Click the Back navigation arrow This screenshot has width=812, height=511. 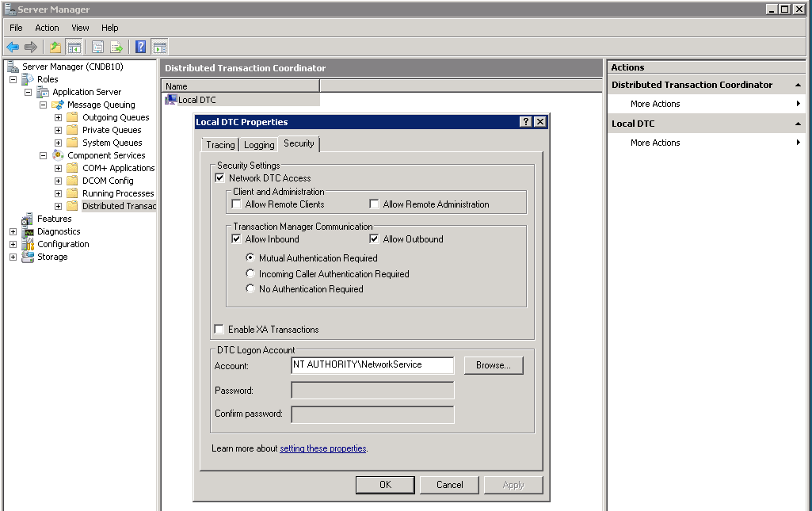pos(12,47)
